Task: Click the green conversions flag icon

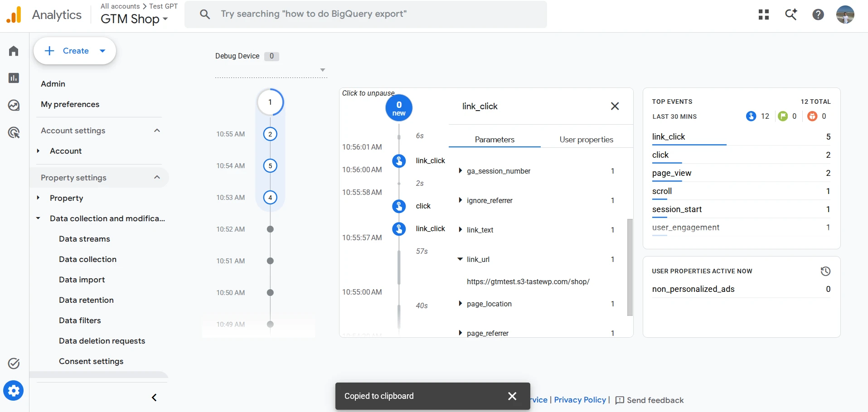Action: point(783,116)
